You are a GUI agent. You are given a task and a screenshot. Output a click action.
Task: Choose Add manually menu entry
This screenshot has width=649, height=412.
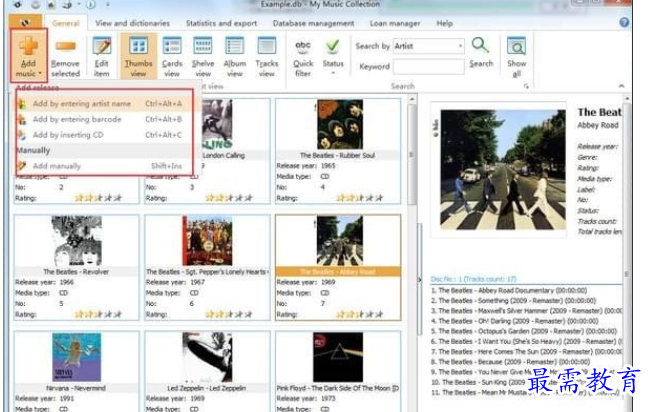(x=105, y=166)
